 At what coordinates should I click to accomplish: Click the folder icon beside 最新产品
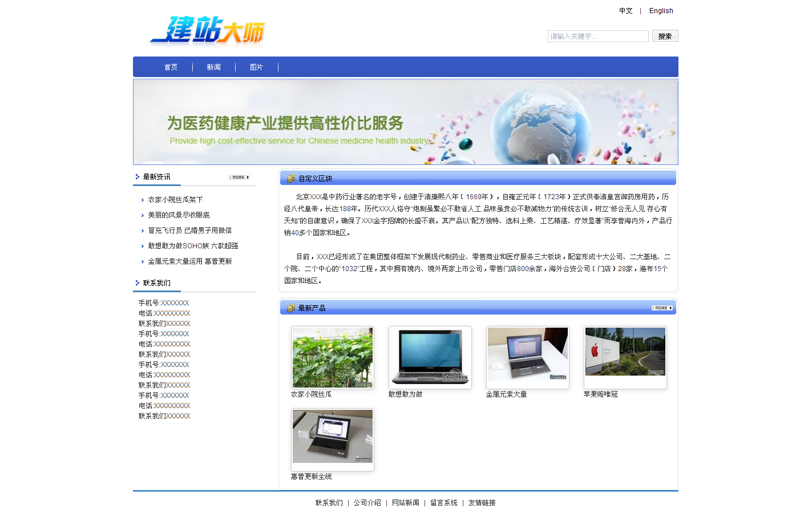(x=291, y=308)
